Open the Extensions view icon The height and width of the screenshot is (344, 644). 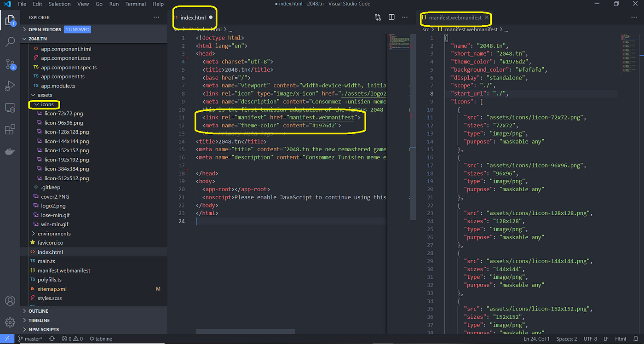pos(10,130)
